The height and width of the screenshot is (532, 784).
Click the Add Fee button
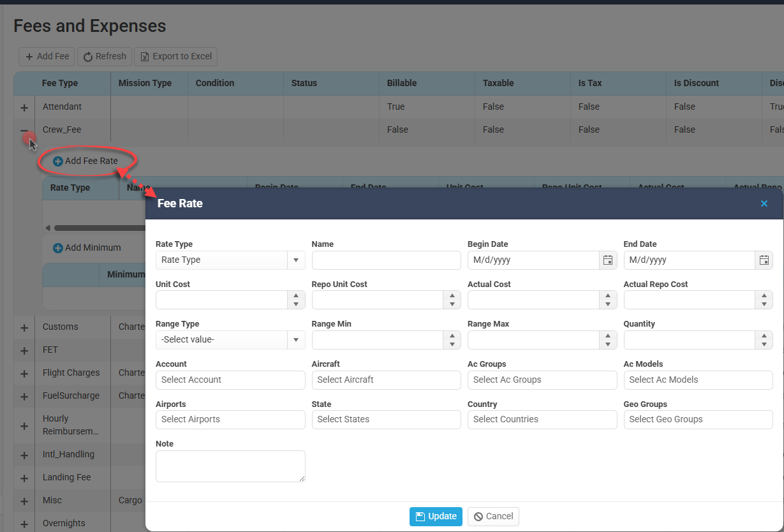47,57
